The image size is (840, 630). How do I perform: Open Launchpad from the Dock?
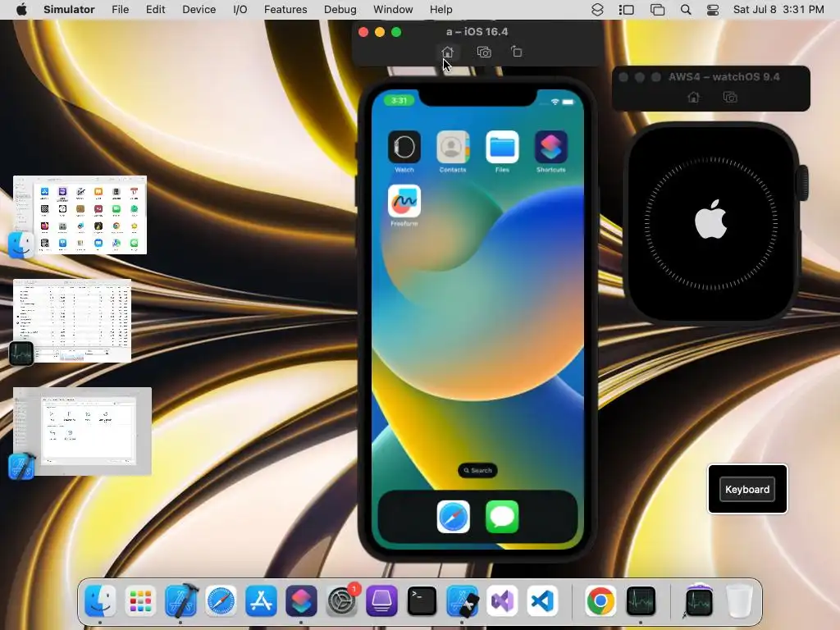coord(140,600)
